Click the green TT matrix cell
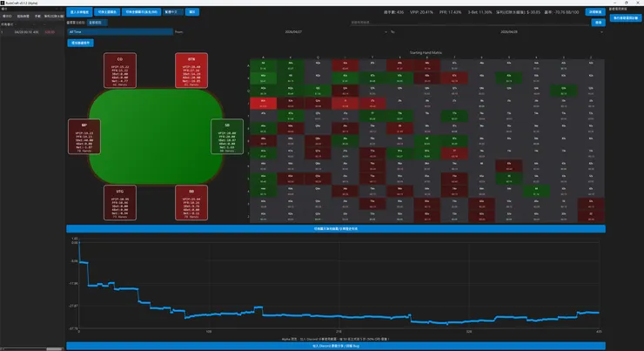 [372, 116]
